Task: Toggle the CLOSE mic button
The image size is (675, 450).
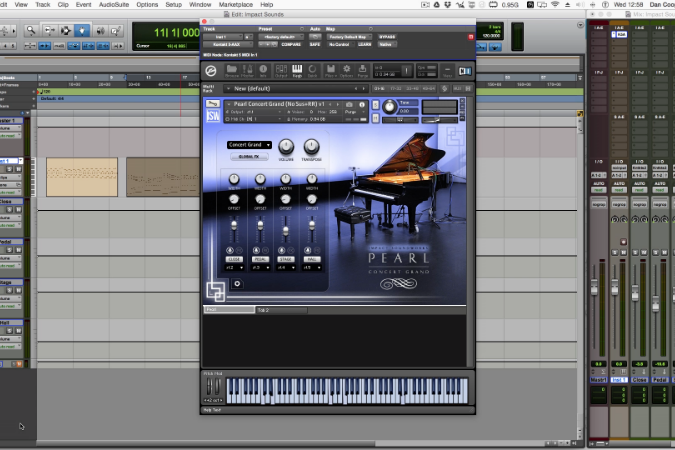Action: [x=234, y=259]
